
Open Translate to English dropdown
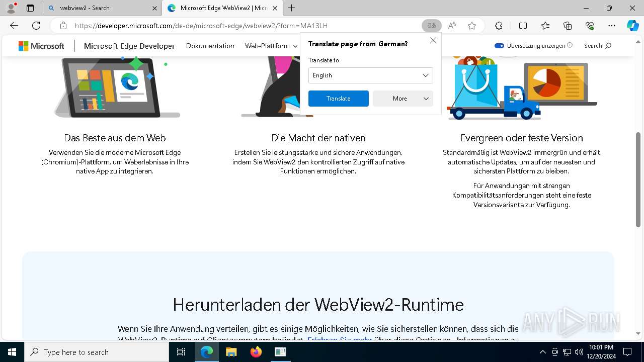click(370, 75)
